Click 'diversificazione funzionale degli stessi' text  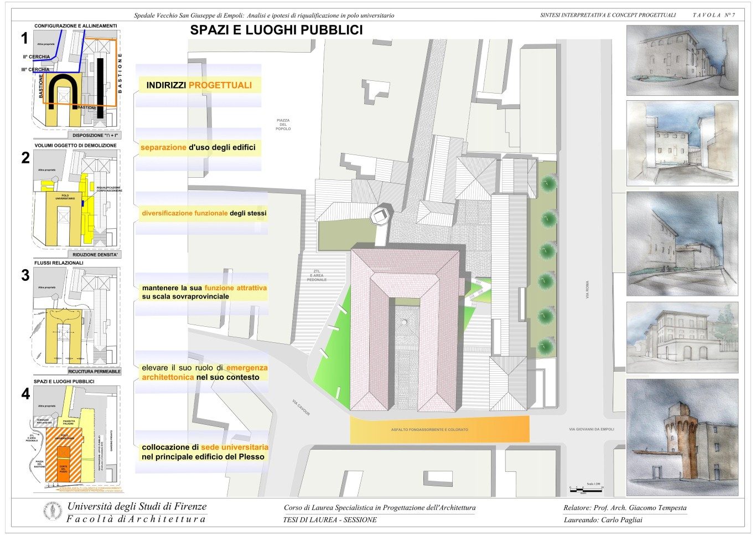(204, 213)
